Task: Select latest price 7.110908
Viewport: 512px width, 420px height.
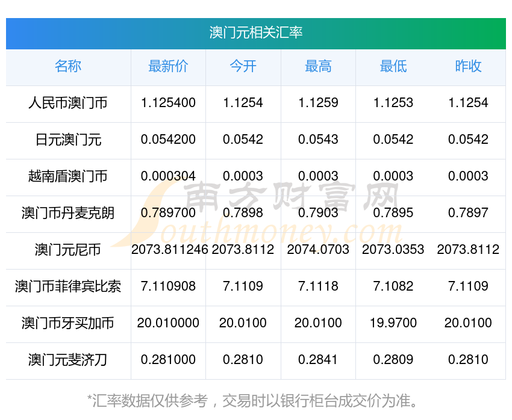Action: (x=168, y=286)
